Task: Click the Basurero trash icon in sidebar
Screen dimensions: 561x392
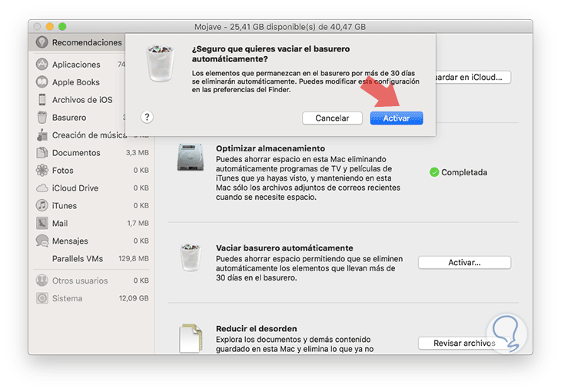Action: click(41, 117)
